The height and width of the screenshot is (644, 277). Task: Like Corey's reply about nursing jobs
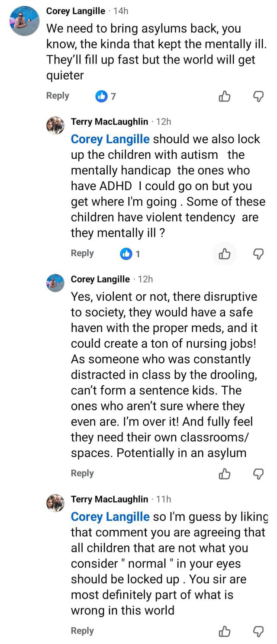224,474
